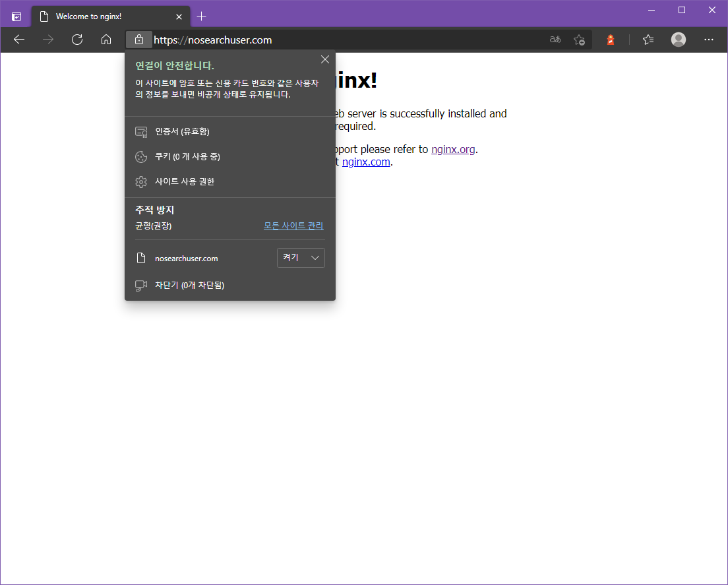Open 인증서 (유효함) certificate details
This screenshot has width=728, height=585.
pyautogui.click(x=230, y=132)
